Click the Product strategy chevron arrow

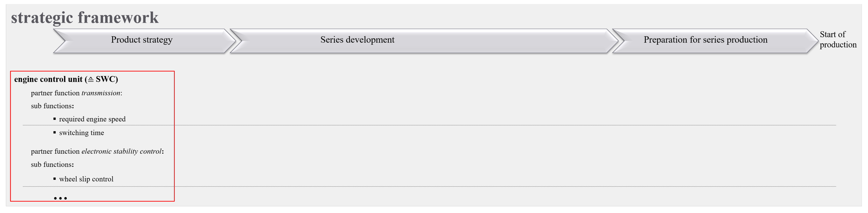click(x=141, y=40)
